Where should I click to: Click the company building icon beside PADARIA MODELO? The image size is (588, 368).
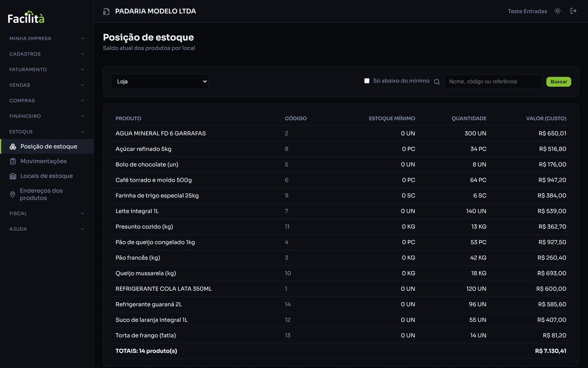point(106,11)
